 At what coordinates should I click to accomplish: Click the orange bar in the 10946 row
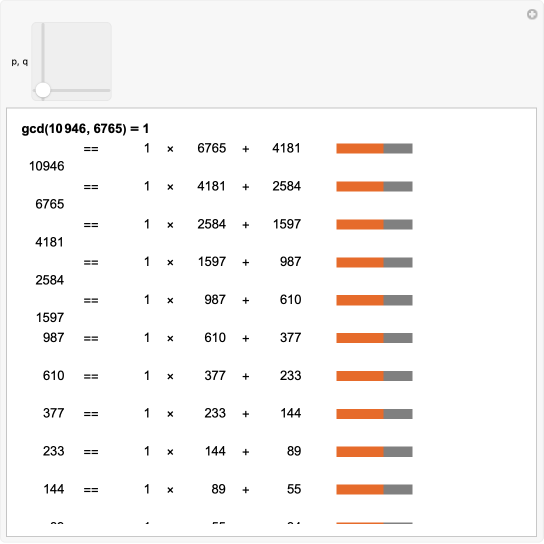[360, 148]
